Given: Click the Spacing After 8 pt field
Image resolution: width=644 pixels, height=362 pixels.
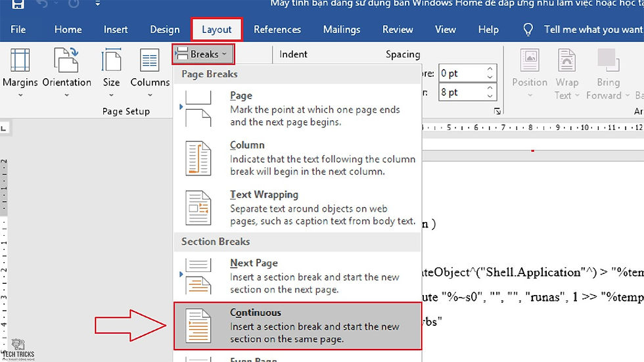Looking at the screenshot, I should (461, 93).
